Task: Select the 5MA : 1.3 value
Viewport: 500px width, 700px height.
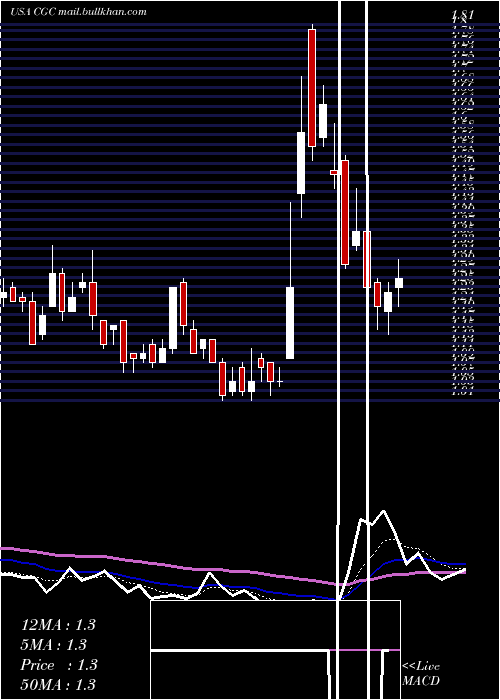Action: (x=54, y=645)
